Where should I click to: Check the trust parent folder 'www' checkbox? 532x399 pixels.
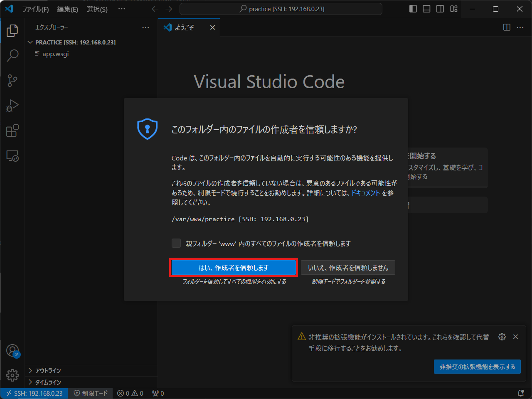[x=176, y=243]
